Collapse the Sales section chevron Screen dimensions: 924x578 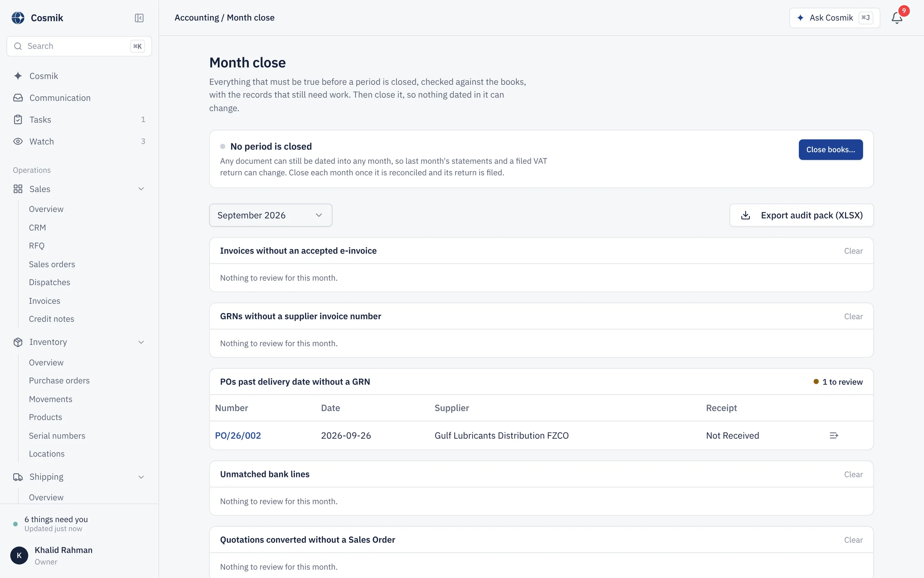[141, 189]
